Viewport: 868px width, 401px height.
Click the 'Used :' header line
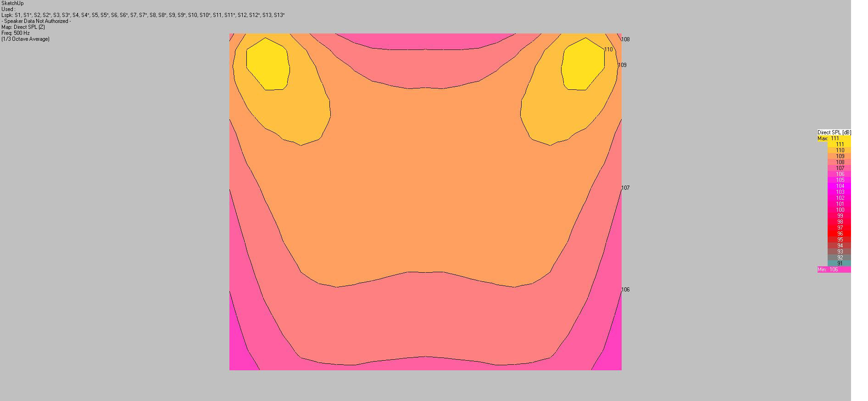8,9
